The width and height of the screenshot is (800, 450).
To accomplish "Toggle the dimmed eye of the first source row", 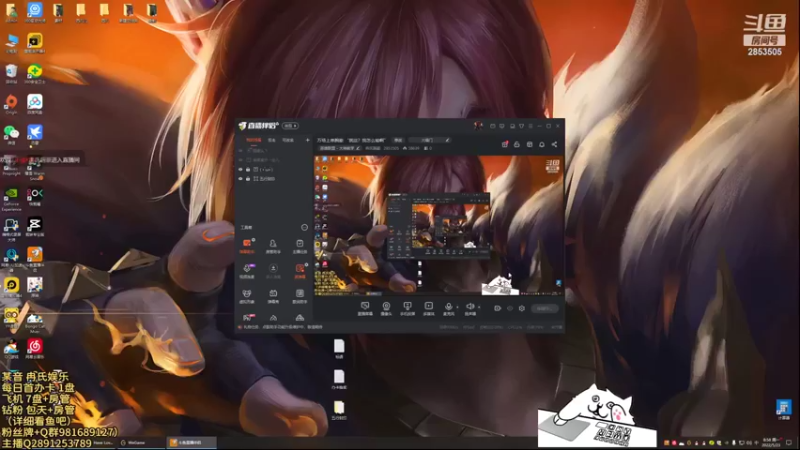I will point(241,151).
